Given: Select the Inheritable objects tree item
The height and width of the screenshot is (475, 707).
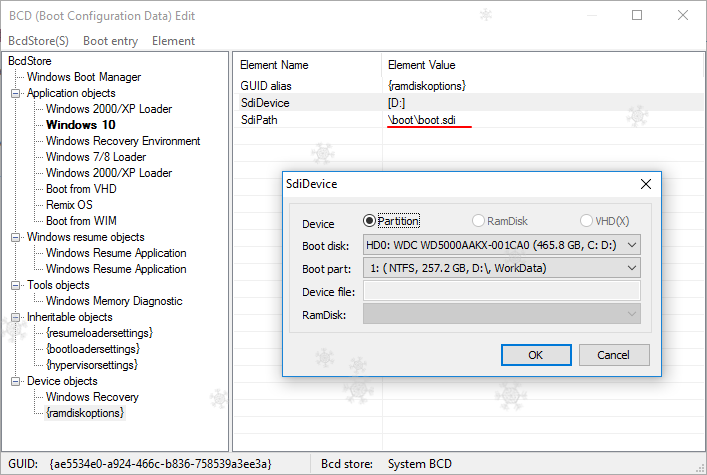Looking at the screenshot, I should pyautogui.click(x=69, y=317).
